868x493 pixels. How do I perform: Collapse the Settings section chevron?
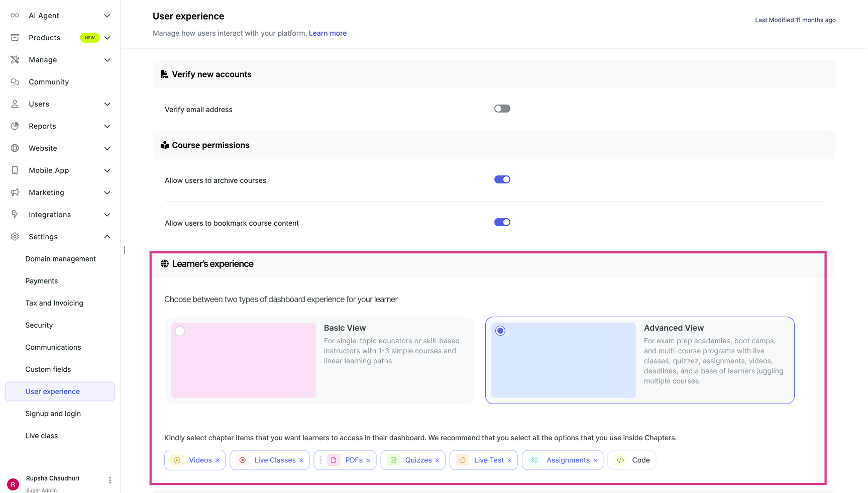click(x=107, y=237)
